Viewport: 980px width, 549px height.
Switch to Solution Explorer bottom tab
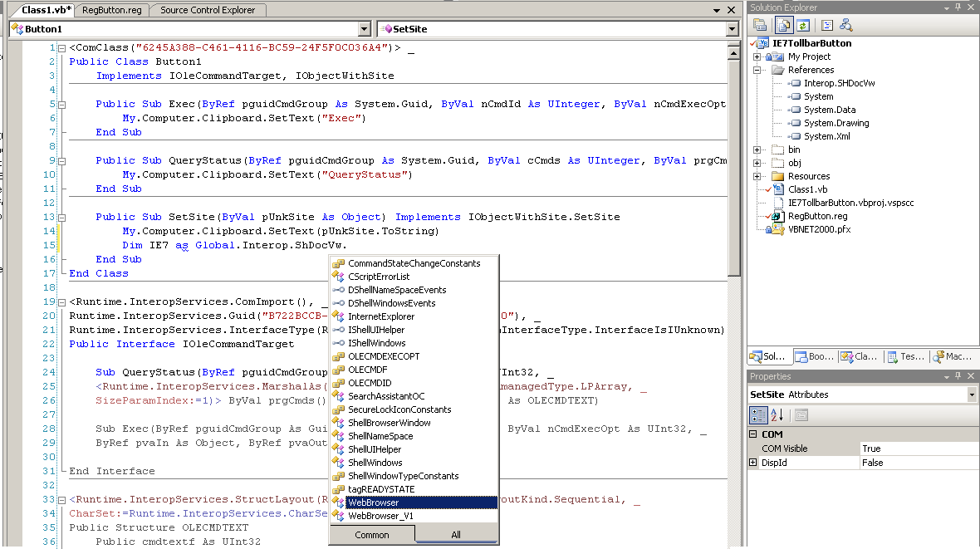pos(768,356)
